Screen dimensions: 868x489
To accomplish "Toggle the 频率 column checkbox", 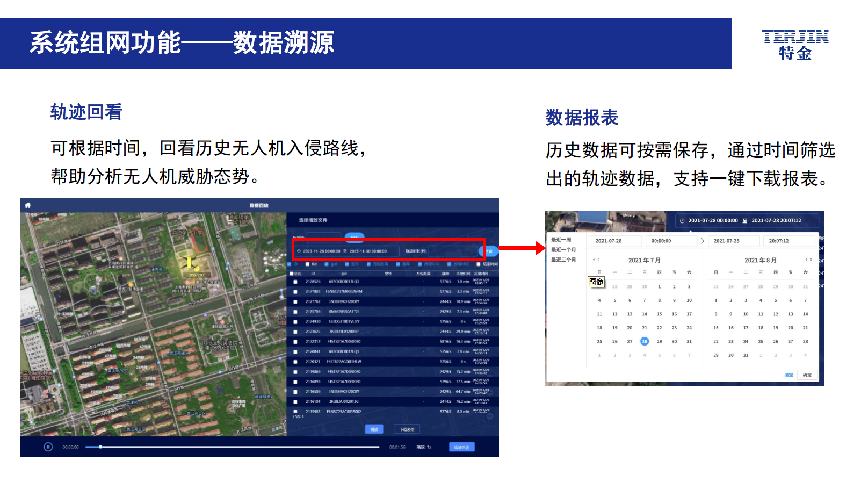I will tap(398, 264).
